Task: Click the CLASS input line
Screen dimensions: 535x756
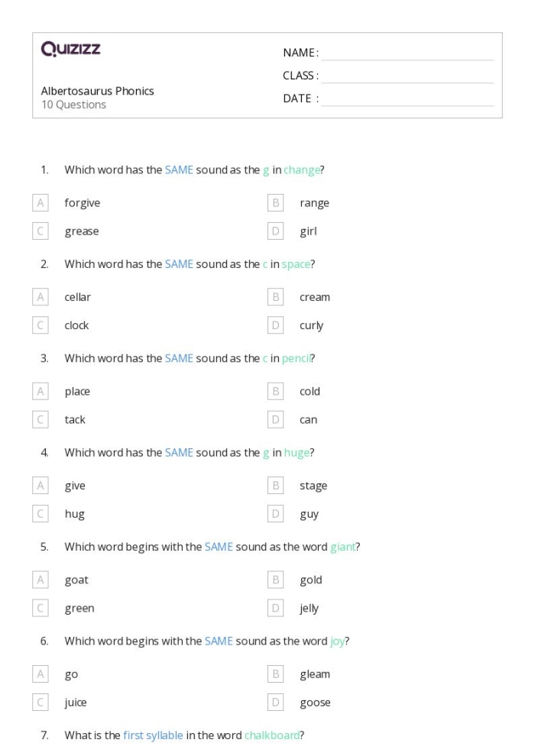Action: pos(407,76)
